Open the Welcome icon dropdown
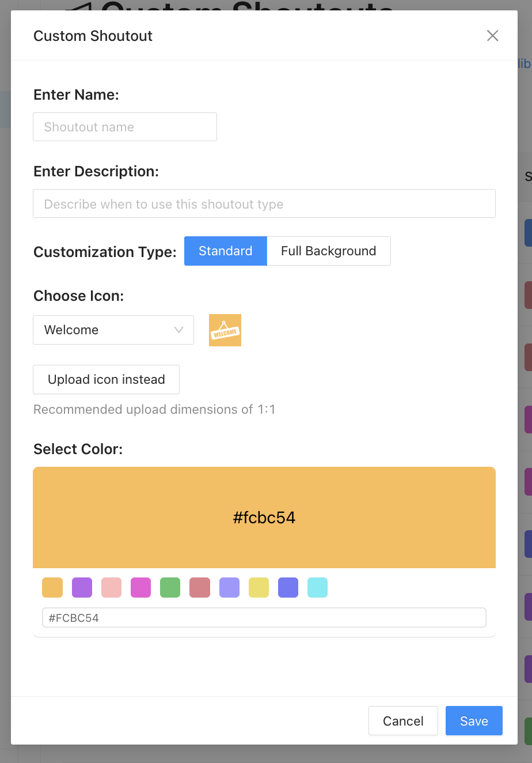Screen dimensions: 532x763 (113, 330)
